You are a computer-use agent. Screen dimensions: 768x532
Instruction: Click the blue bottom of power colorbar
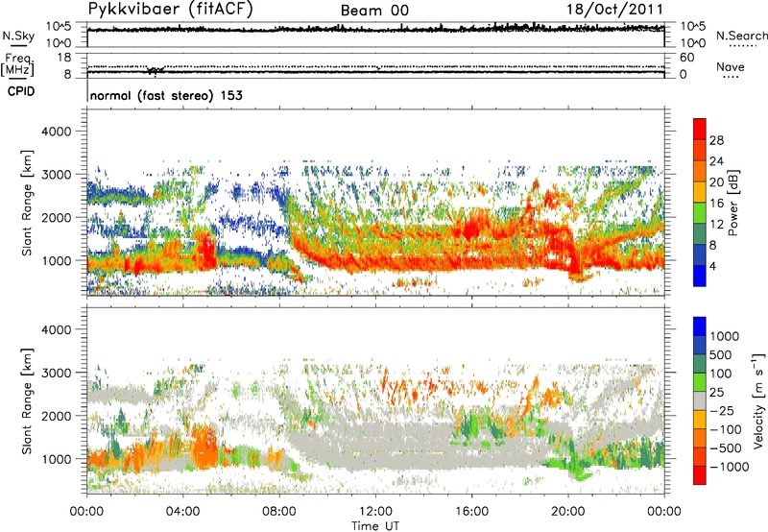coord(700,276)
